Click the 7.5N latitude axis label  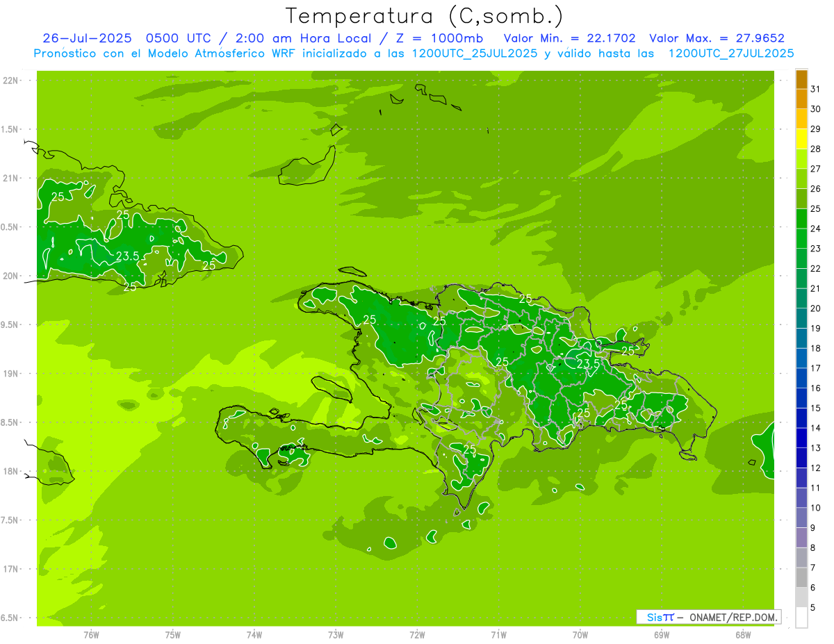pyautogui.click(x=11, y=520)
